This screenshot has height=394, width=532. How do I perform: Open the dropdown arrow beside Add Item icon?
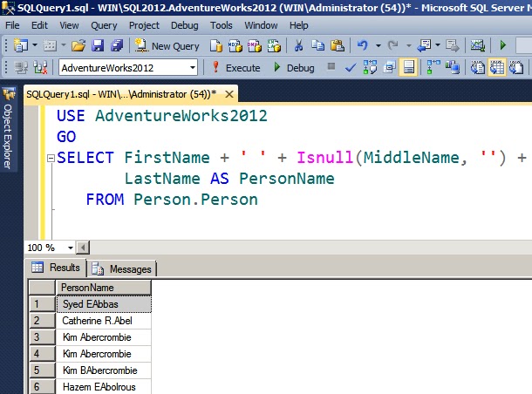(x=64, y=45)
